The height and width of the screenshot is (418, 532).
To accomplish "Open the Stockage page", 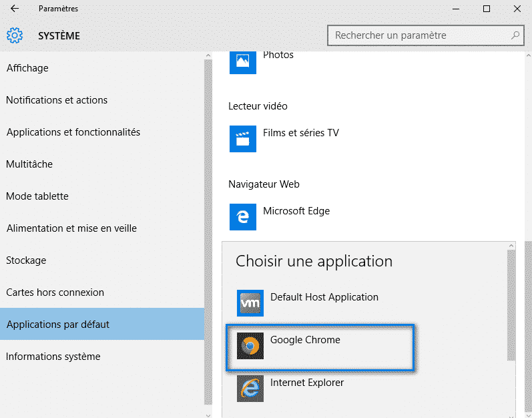I will click(27, 260).
